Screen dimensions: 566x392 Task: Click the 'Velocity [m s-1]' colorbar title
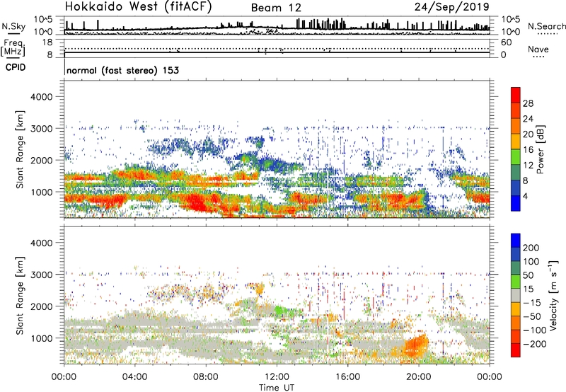click(553, 295)
